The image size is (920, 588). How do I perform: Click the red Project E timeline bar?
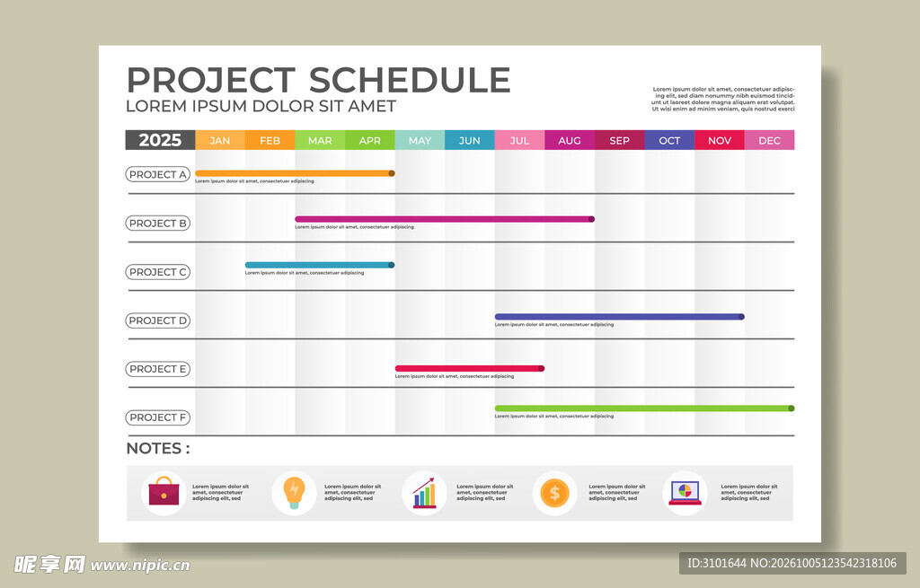click(x=470, y=368)
